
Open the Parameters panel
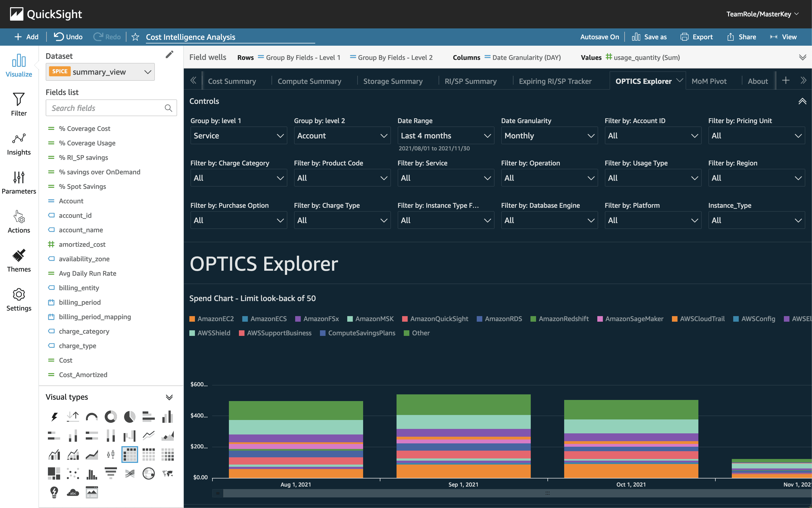(x=19, y=182)
